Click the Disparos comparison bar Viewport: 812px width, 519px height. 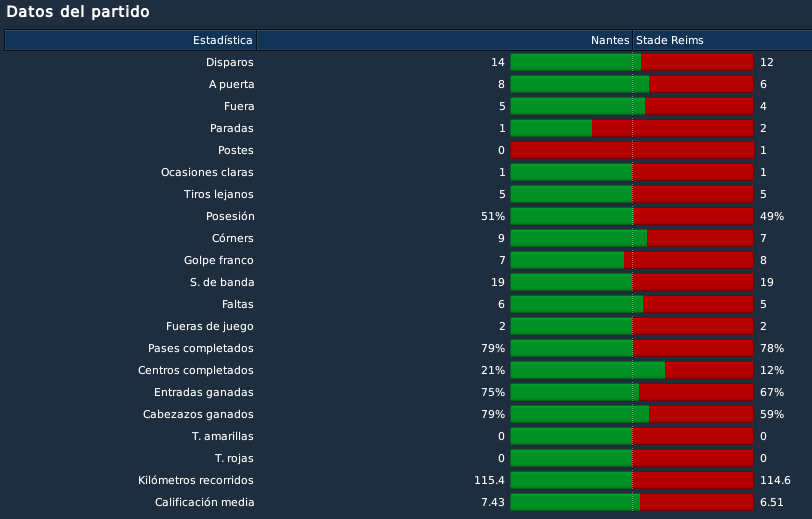coord(632,62)
